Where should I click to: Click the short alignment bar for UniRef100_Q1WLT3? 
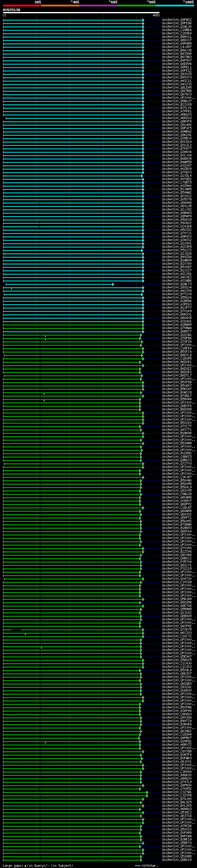pyautogui.click(x=60, y=285)
